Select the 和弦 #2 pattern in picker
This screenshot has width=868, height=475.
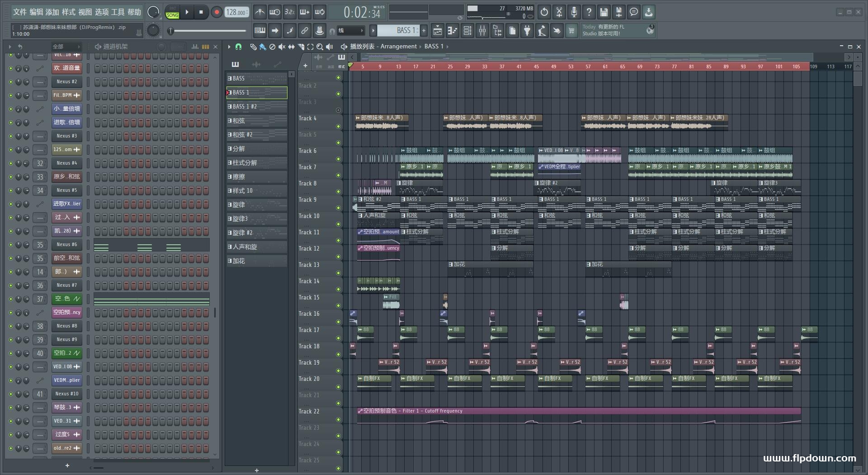pyautogui.click(x=256, y=135)
